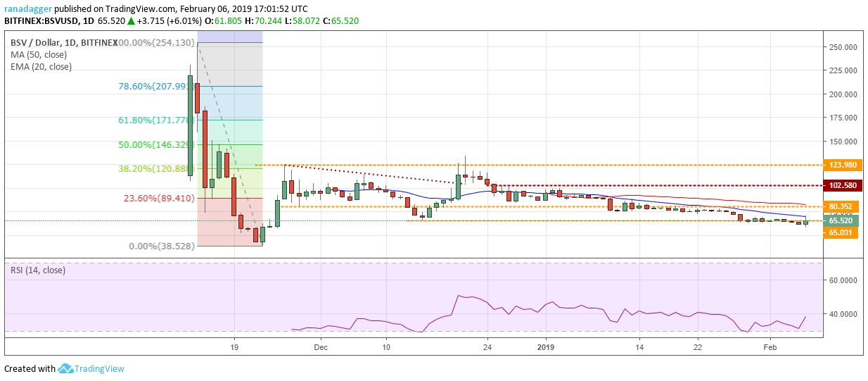Image resolution: width=868 pixels, height=381 pixels.
Task: Click the 2019 marker on the time axis
Action: [x=546, y=347]
